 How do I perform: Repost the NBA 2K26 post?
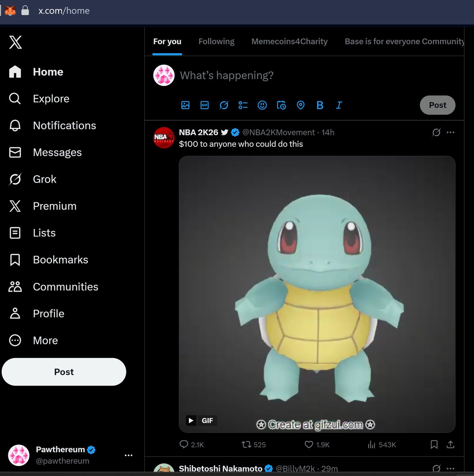coord(254,445)
